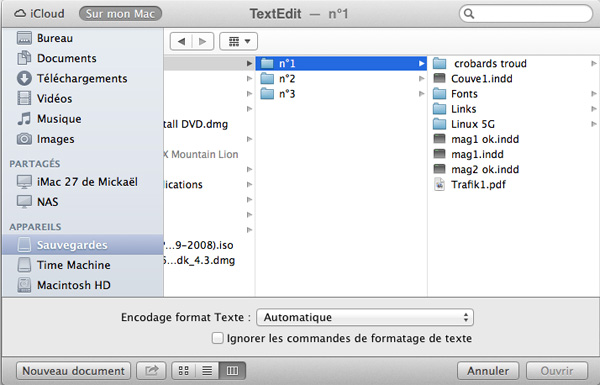The height and width of the screenshot is (385, 600).
Task: Click the n°1 folder disclosure arrow
Action: coord(421,64)
